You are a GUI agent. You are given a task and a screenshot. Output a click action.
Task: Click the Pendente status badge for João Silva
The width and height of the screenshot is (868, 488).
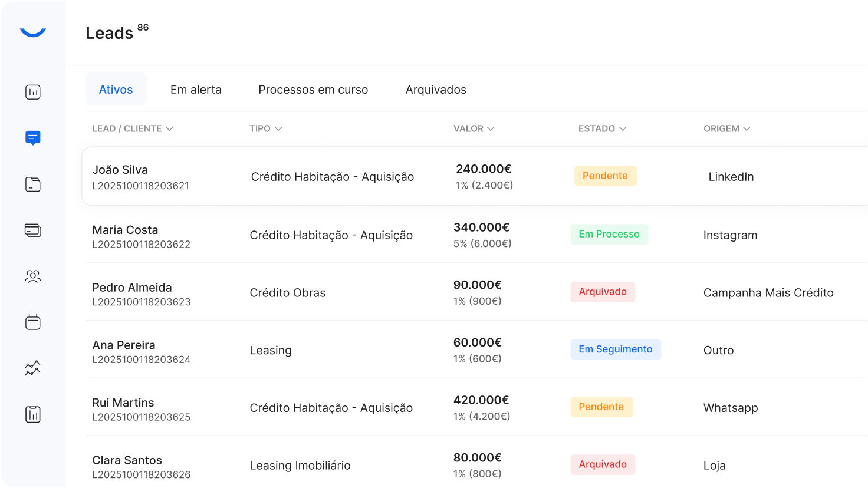(605, 176)
